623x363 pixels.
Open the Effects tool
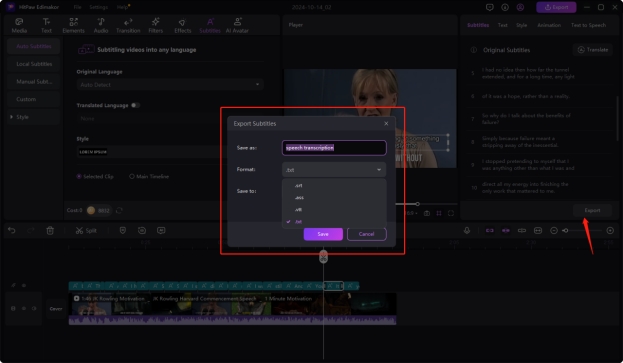182,25
